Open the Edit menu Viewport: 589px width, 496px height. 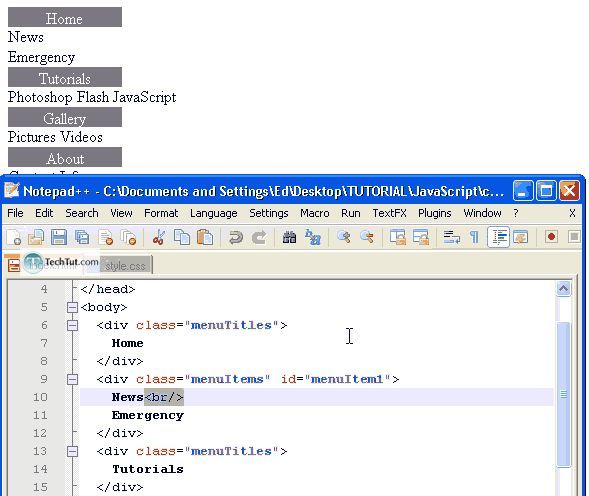(x=44, y=213)
